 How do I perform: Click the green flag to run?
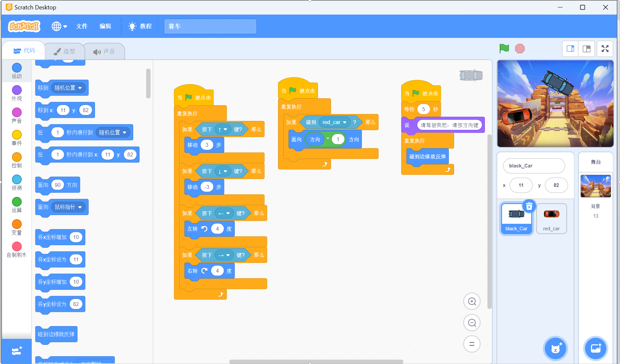tap(504, 49)
